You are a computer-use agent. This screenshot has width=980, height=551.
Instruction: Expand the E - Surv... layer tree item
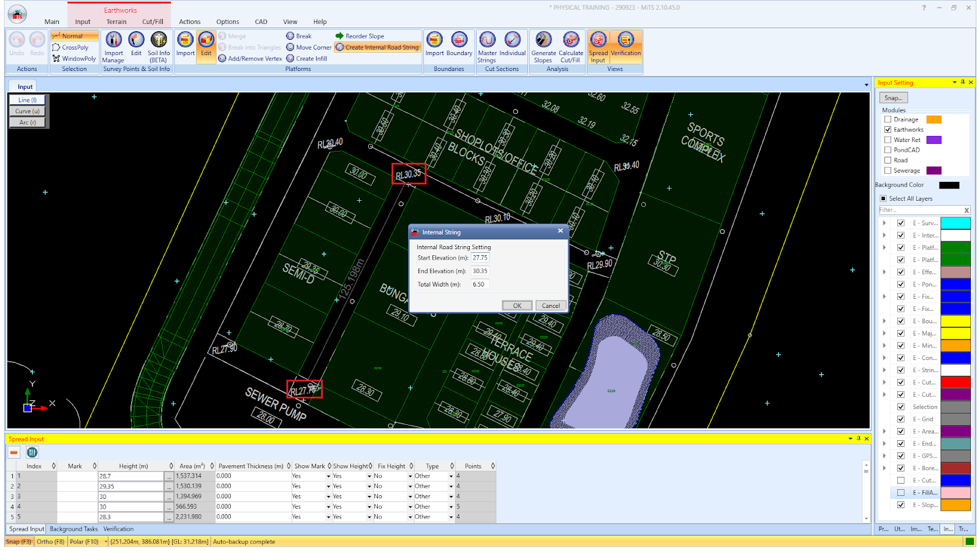coord(884,223)
